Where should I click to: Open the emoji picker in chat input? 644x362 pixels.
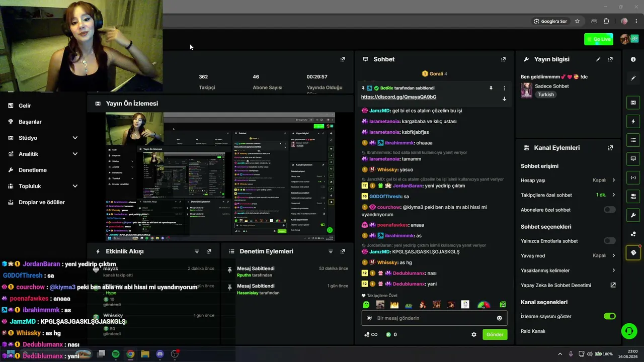click(x=499, y=318)
